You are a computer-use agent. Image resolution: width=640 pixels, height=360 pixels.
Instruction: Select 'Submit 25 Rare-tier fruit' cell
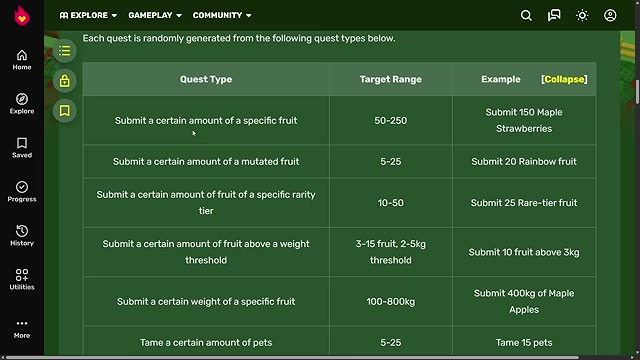tap(524, 203)
